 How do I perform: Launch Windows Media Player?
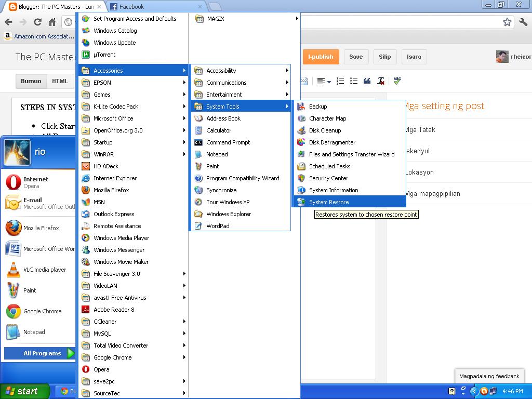(134, 238)
